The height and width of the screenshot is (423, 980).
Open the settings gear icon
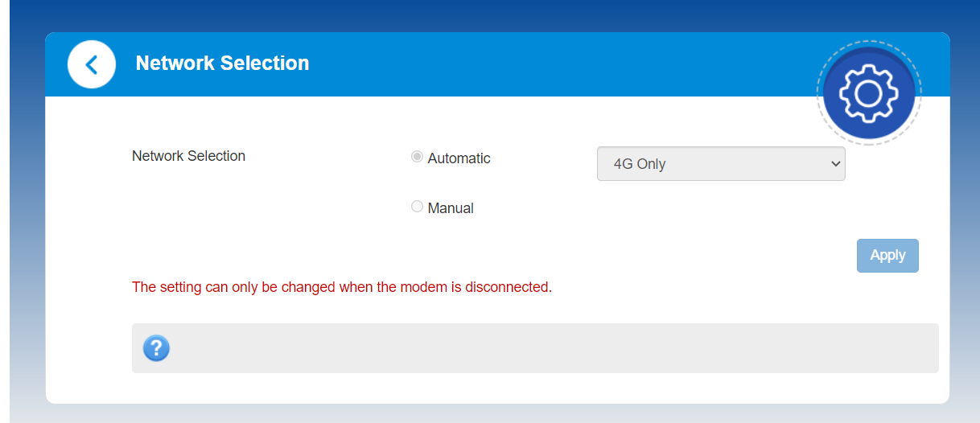click(868, 93)
